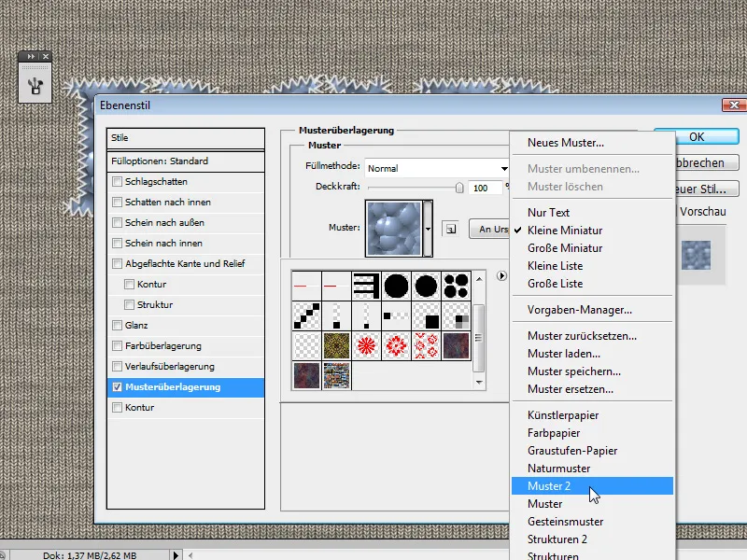This screenshot has width=747, height=560.
Task: Select Fülloptionen: Standard
Action: click(x=186, y=161)
